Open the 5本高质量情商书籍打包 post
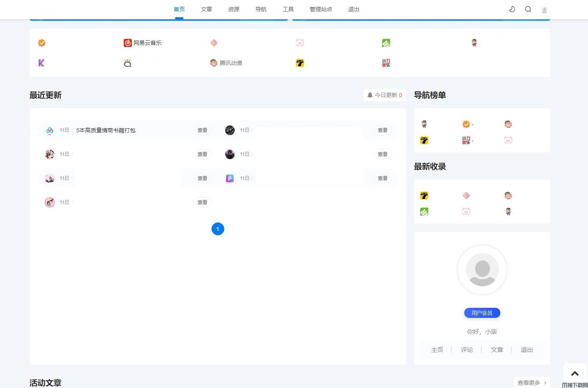The height and width of the screenshot is (388, 588). (x=106, y=130)
